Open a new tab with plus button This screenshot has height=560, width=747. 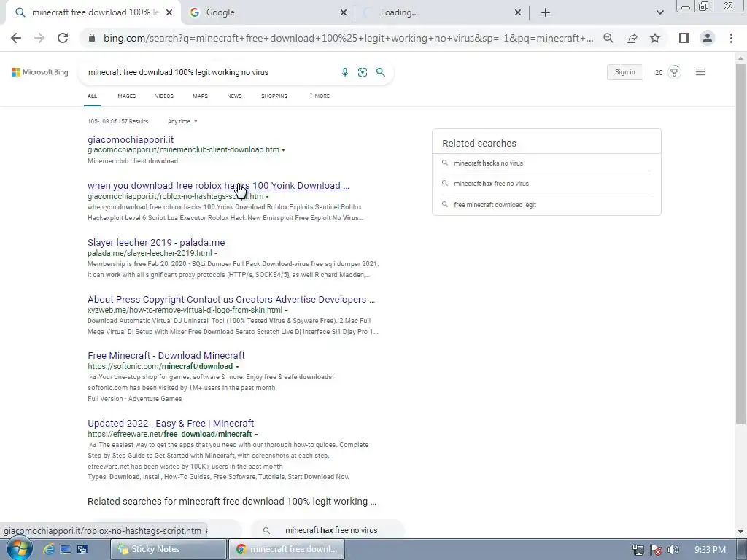click(x=546, y=12)
